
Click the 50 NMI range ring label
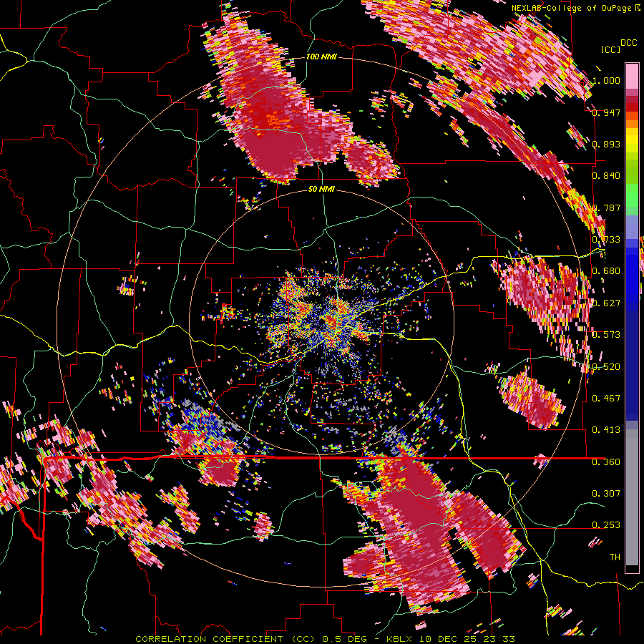[x=321, y=189]
